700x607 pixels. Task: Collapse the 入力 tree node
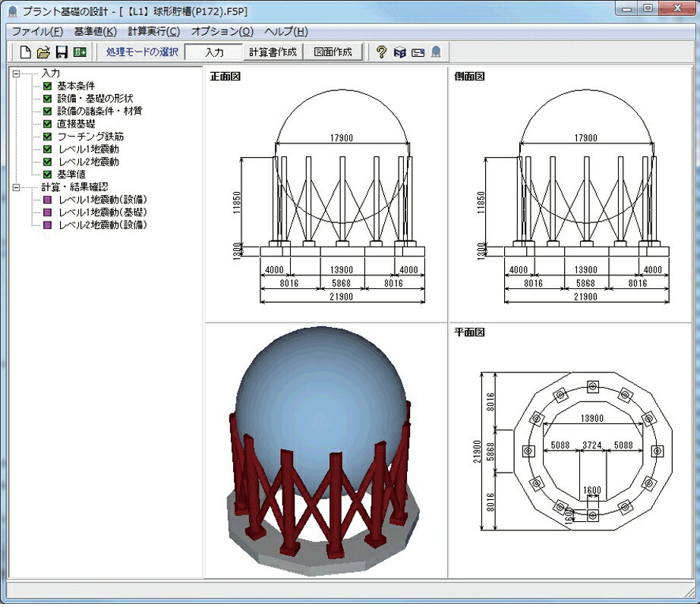click(x=17, y=74)
